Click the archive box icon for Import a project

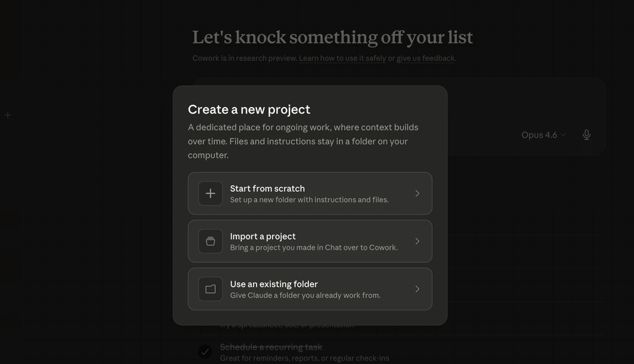click(x=210, y=241)
